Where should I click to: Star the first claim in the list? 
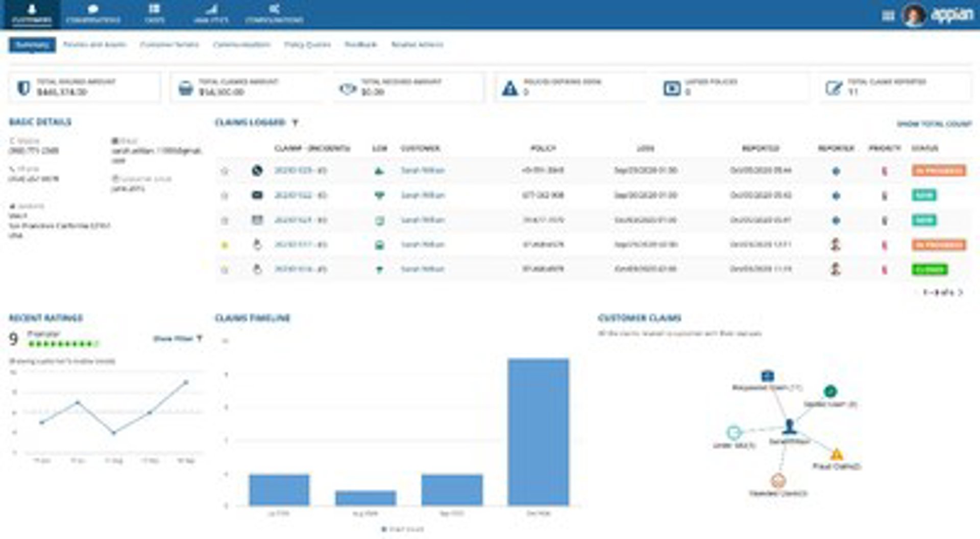click(225, 171)
